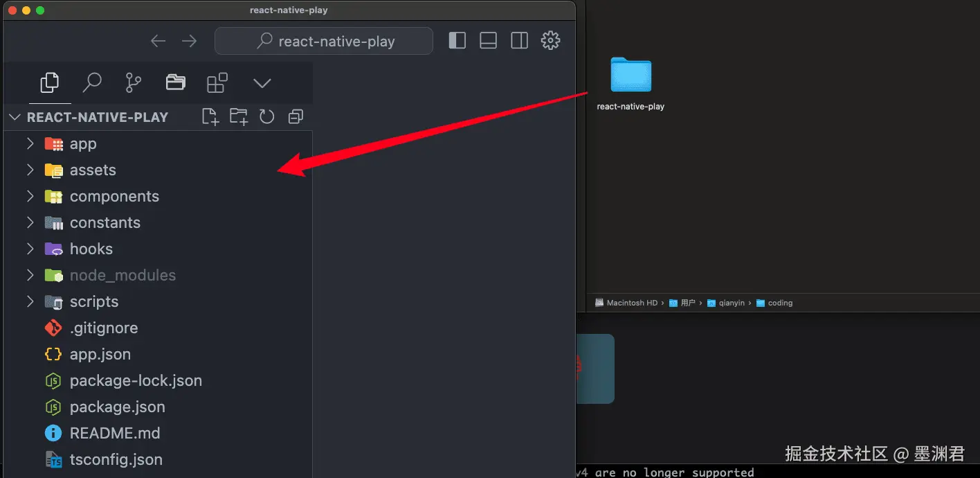Select the app folder icon
This screenshot has height=478, width=980.
[x=53, y=144]
